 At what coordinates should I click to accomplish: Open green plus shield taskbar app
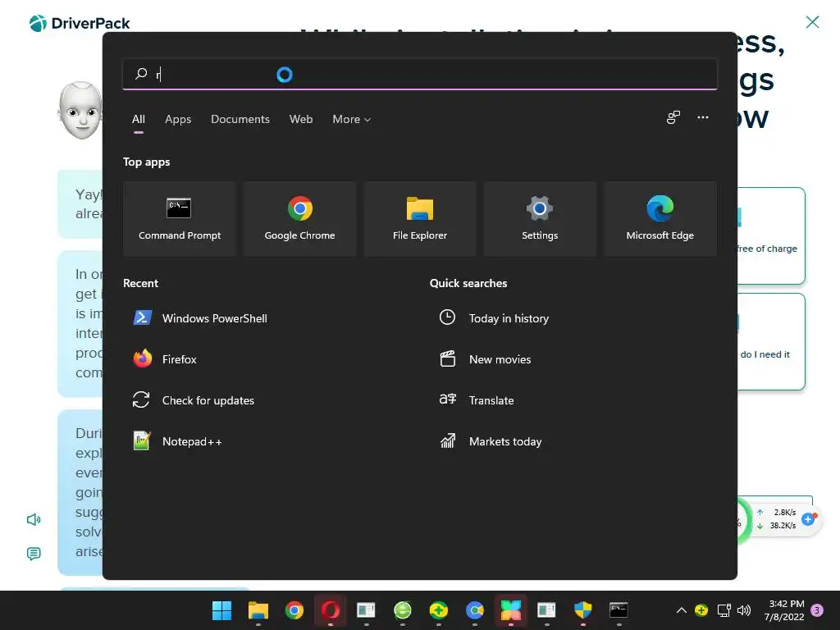click(438, 610)
